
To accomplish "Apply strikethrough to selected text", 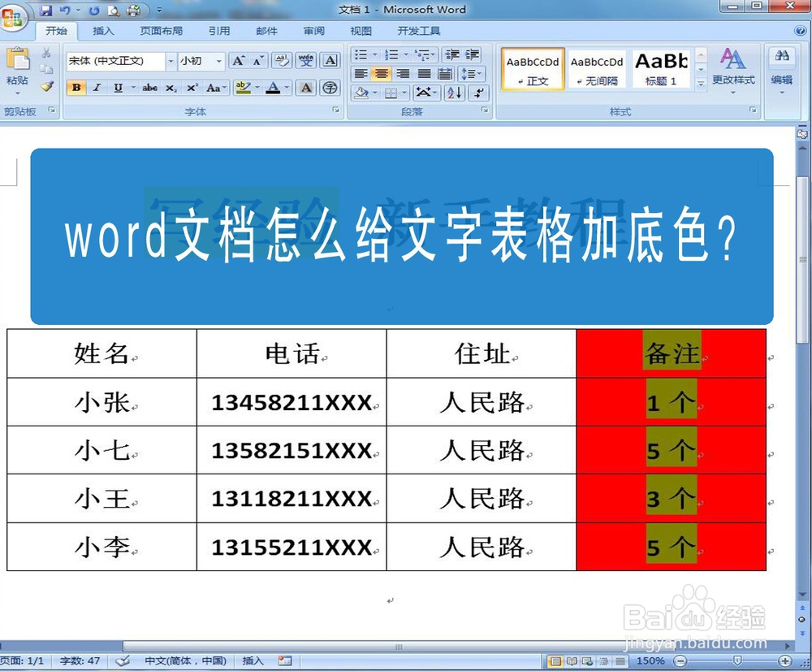I will [149, 87].
